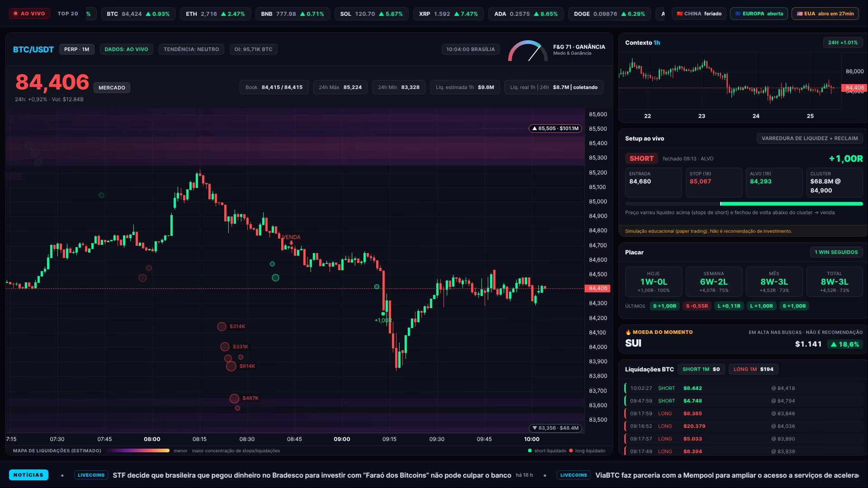This screenshot has width=868, height=488.
Task: Click the $814K long liquidation bubble
Action: point(231,366)
